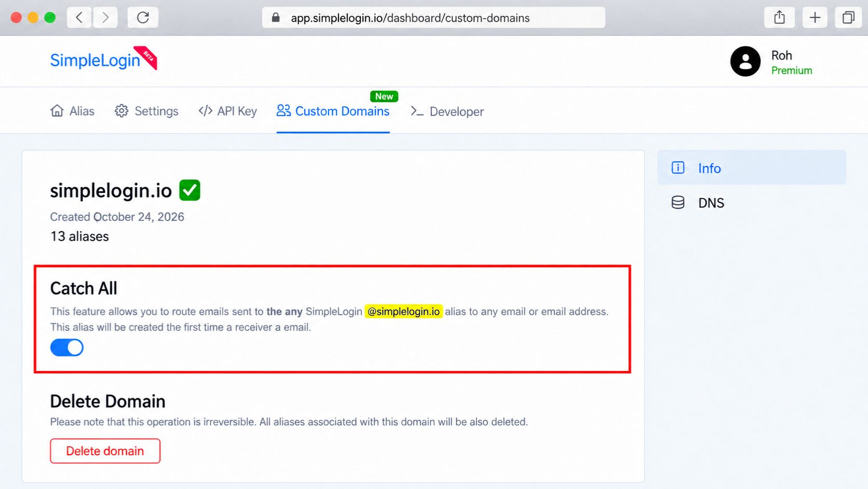Viewport: 868px width, 489px height.
Task: Click the Developer terminal prompt icon
Action: (x=417, y=111)
